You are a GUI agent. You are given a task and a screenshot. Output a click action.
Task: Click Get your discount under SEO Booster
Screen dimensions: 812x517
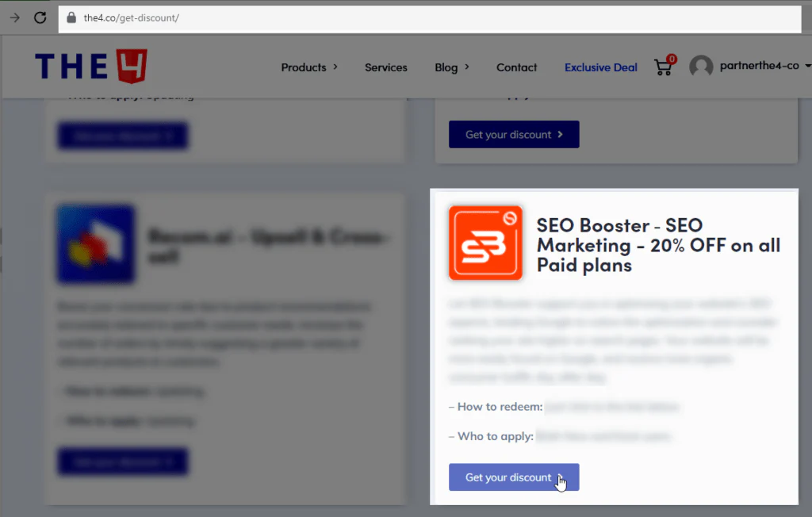click(514, 477)
